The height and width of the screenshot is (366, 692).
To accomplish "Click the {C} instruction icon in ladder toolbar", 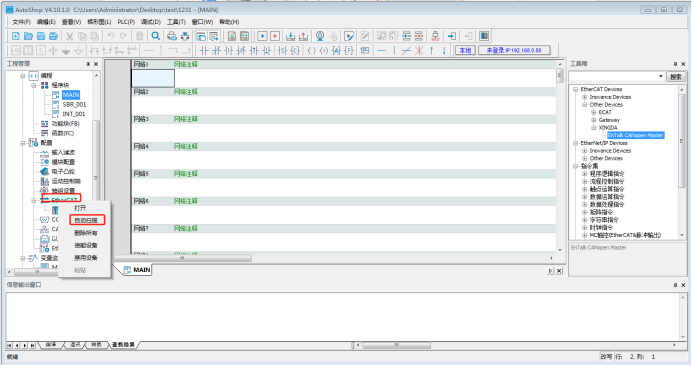I will pos(295,51).
